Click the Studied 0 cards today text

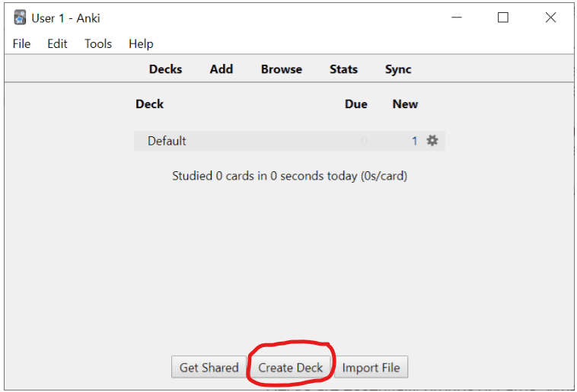pyautogui.click(x=289, y=176)
